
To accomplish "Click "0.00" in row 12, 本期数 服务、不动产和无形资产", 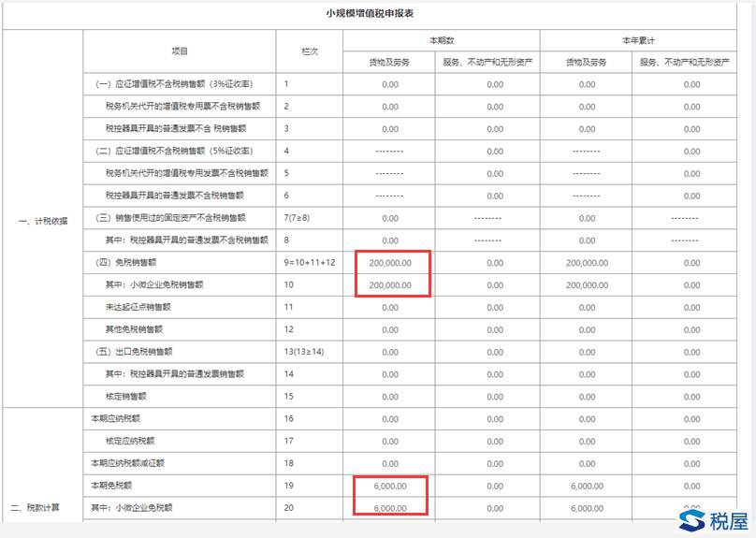I will click(x=495, y=330).
